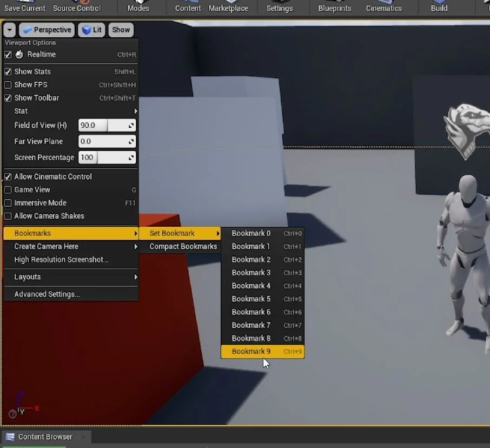
Task: Expand the Stat submenu
Action: (x=21, y=111)
